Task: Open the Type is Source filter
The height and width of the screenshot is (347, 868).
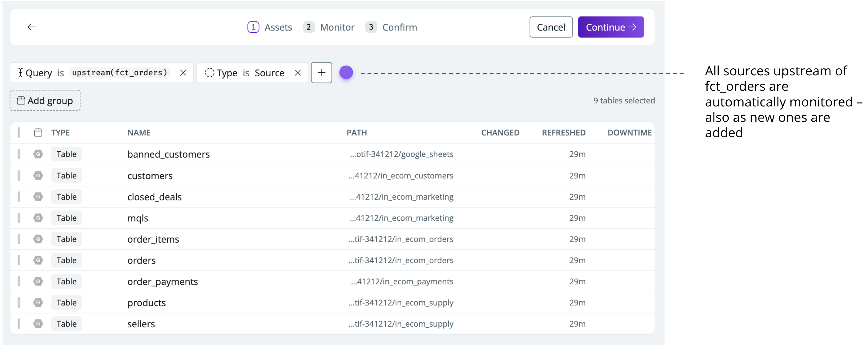Action: pyautogui.click(x=250, y=73)
